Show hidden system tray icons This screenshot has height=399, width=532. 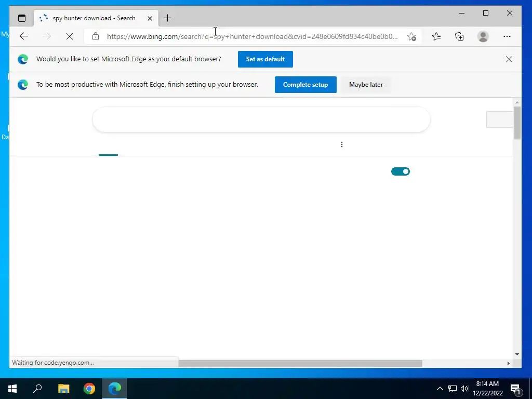click(440, 389)
